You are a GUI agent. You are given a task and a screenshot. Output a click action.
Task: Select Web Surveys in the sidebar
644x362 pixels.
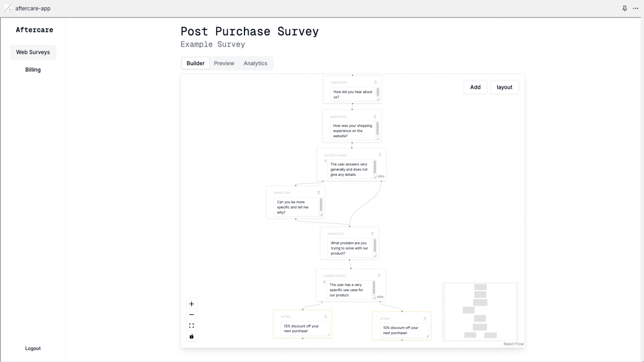point(33,52)
